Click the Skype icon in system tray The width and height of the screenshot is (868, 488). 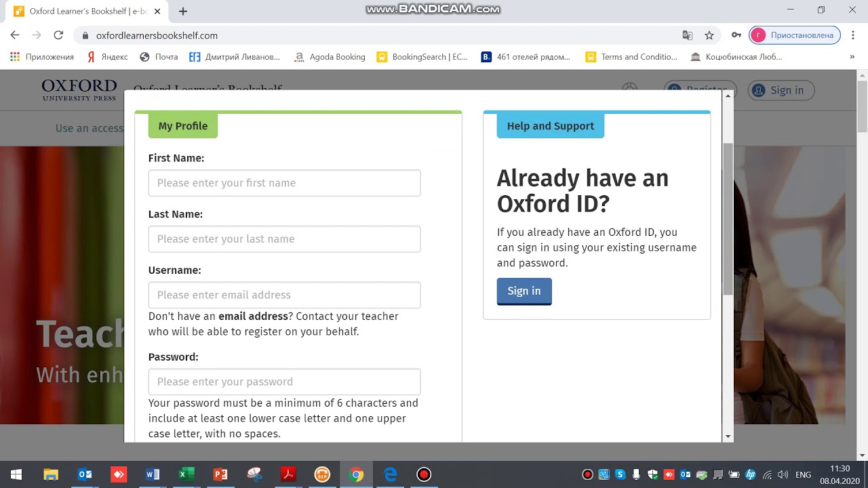(x=620, y=474)
